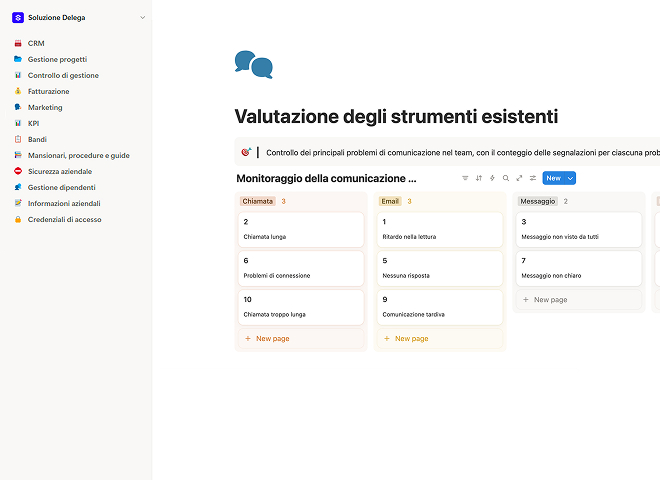Click the Marketing sidebar icon

point(18,107)
